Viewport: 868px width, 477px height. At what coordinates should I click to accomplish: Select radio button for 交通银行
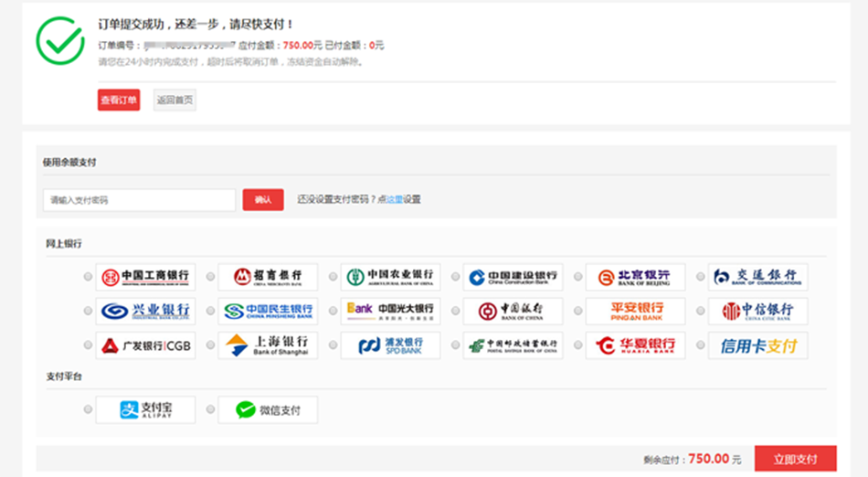(700, 276)
